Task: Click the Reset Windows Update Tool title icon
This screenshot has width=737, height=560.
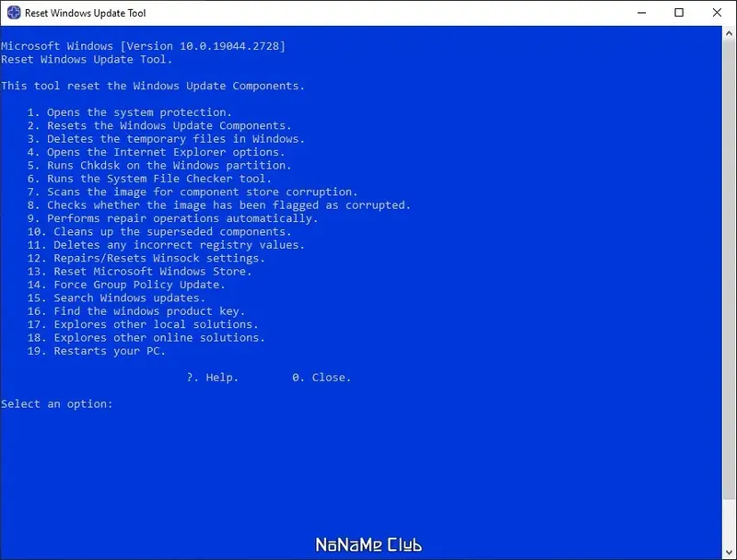Action: (14, 13)
